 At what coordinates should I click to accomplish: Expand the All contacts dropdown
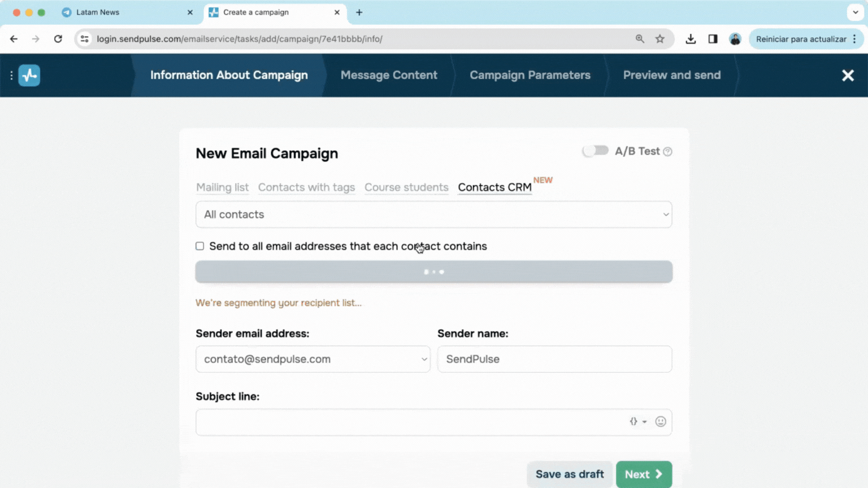(x=433, y=215)
